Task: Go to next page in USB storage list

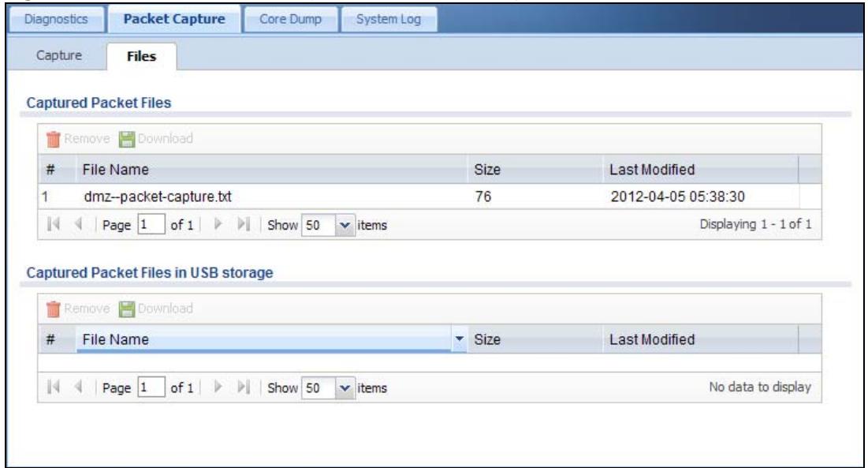Action: tap(218, 387)
